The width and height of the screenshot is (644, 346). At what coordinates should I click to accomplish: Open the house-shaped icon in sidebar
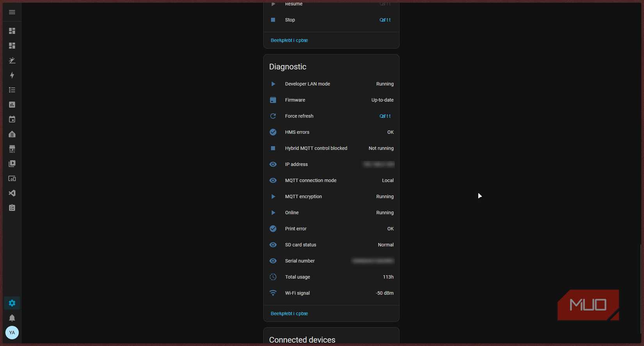[12, 134]
